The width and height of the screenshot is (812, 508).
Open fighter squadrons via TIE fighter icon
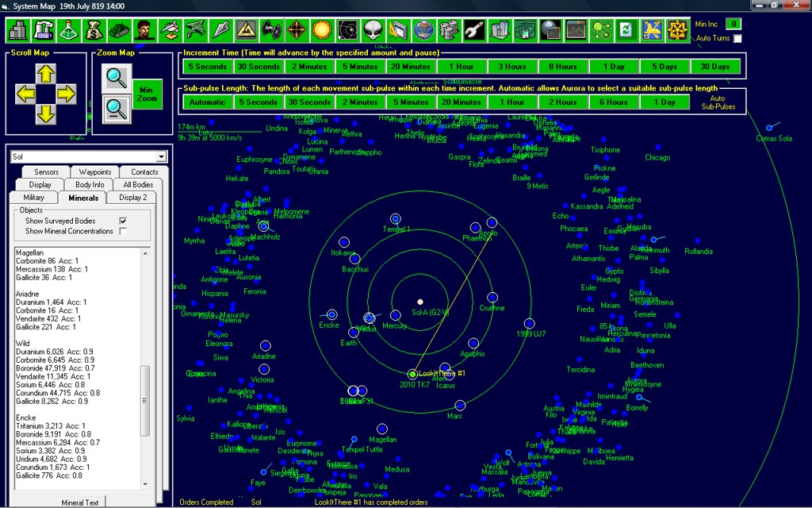coord(271,30)
